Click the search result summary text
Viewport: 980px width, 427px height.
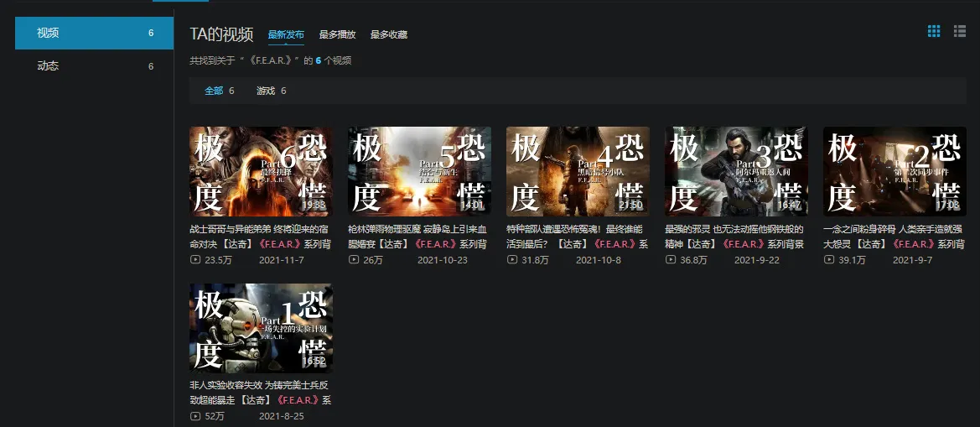[x=271, y=60]
